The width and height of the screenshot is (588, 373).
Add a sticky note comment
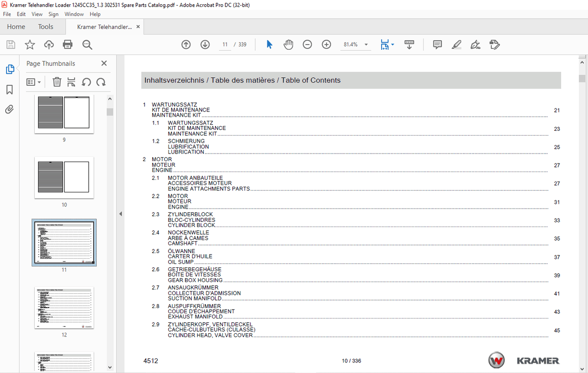[x=437, y=44]
